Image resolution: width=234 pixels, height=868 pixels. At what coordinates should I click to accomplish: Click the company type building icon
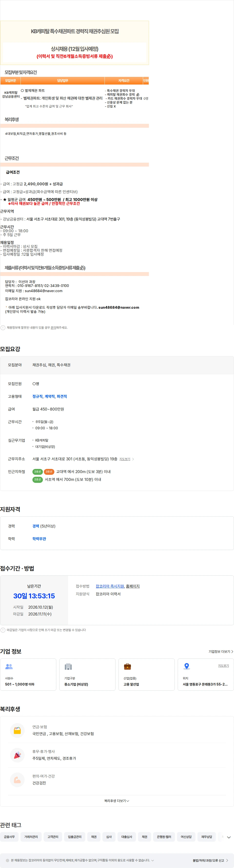click(x=68, y=666)
